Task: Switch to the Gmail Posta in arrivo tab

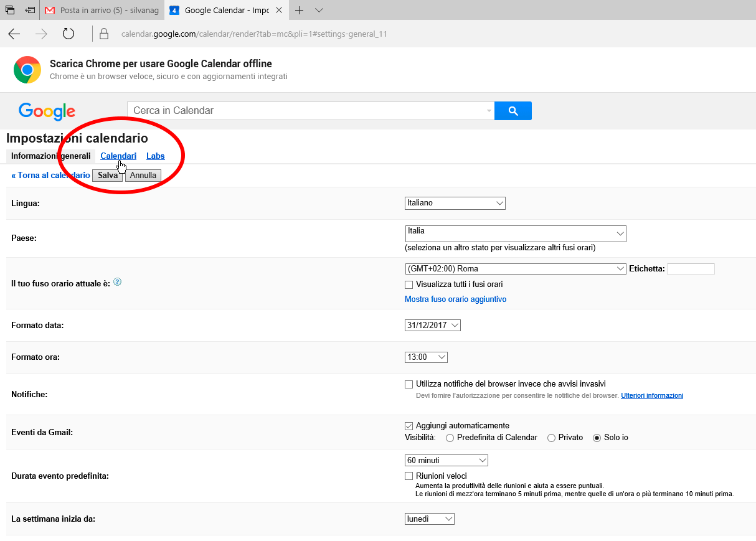Action: click(x=102, y=11)
